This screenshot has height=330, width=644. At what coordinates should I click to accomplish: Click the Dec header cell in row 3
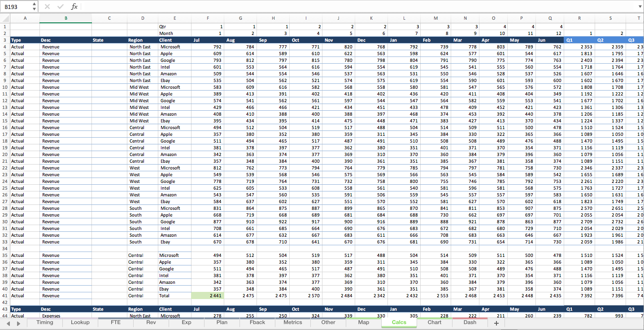[371, 40]
